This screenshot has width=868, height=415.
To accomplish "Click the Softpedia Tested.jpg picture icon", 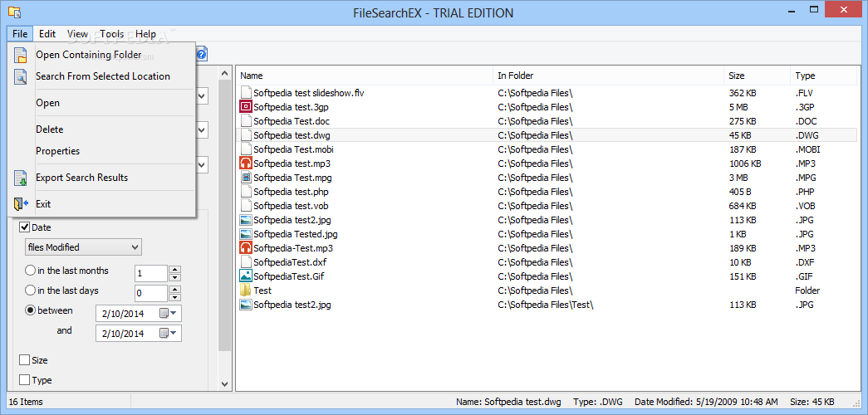I will 246,234.
